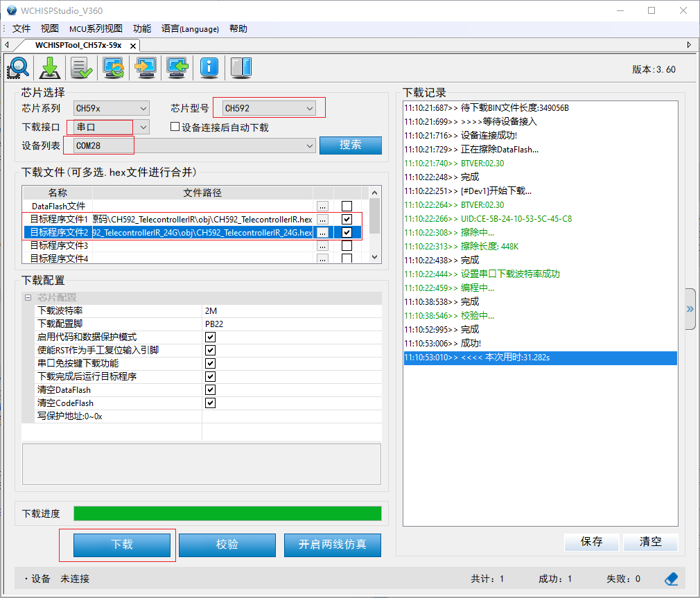Check 目标程序文件3 checkbox
Screen dimensions: 700x598
pos(347,245)
